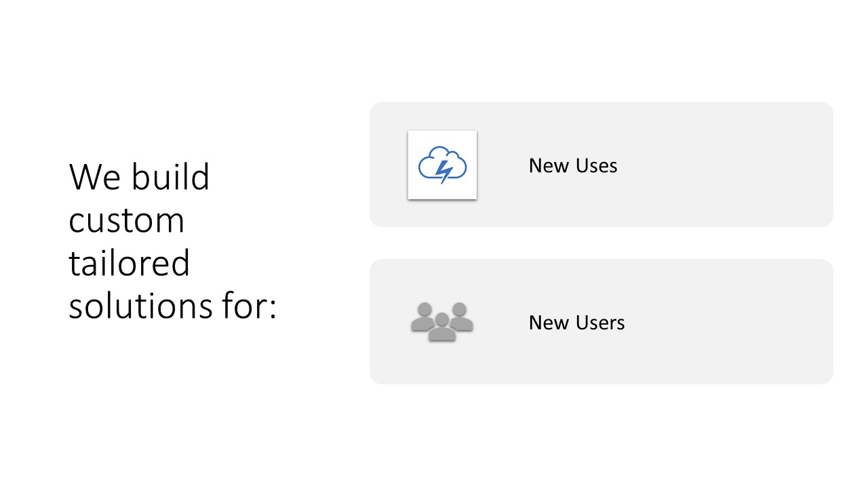Click the right person in the group icon

(x=460, y=317)
